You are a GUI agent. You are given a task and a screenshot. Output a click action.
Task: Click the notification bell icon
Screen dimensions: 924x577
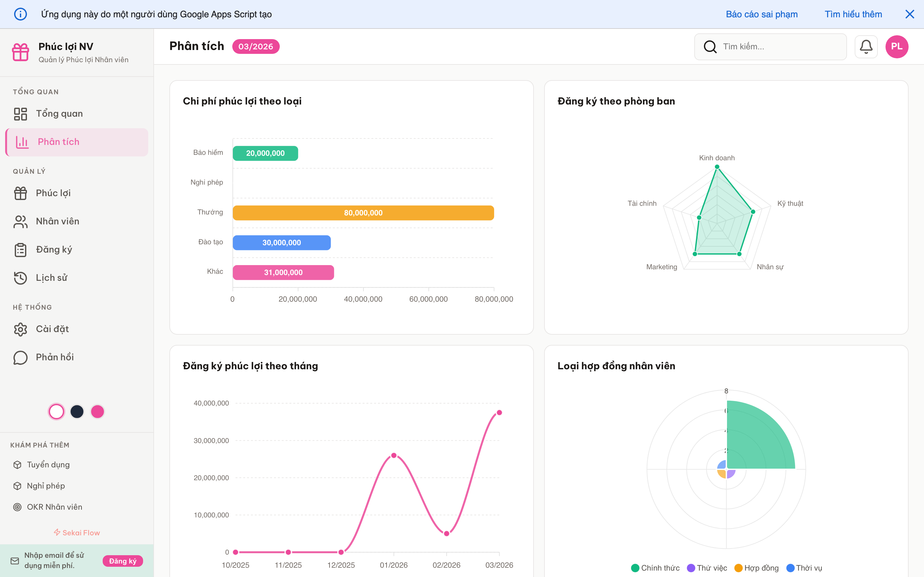tap(866, 46)
